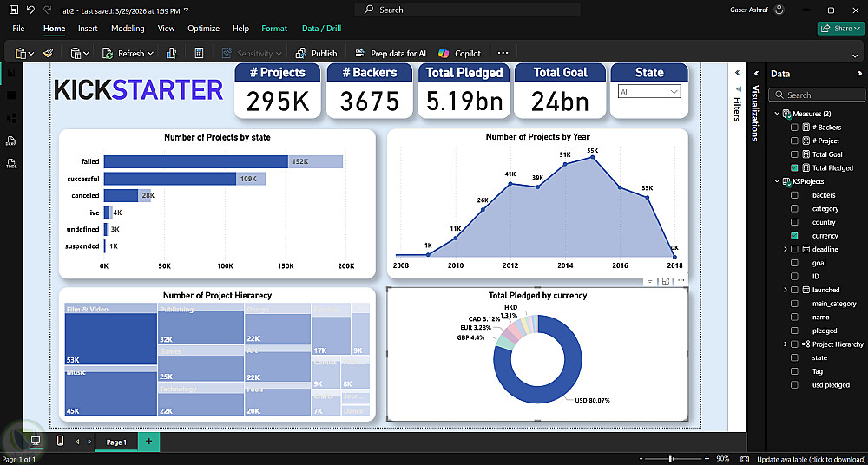Image resolution: width=868 pixels, height=465 pixels.
Task: Open the View ribbon tab
Action: coord(166,29)
